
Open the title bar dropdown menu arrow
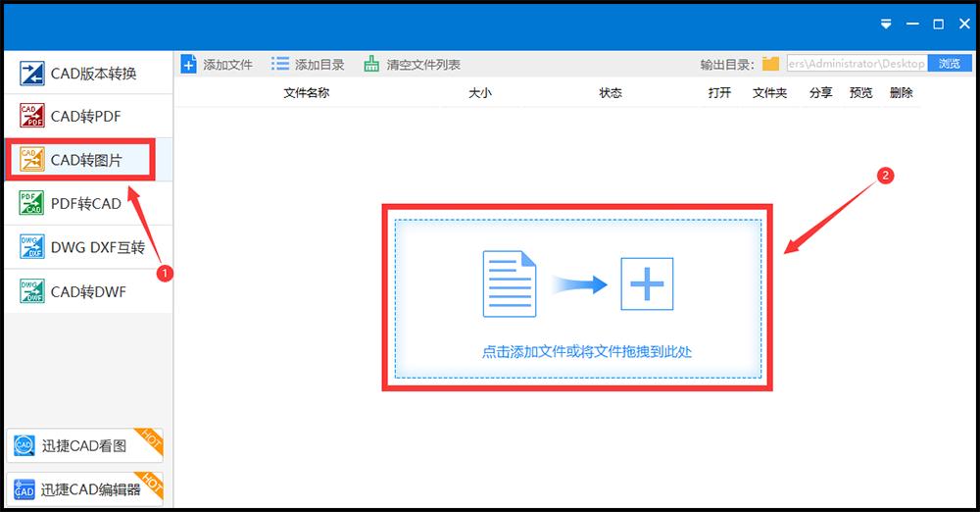coord(886,24)
